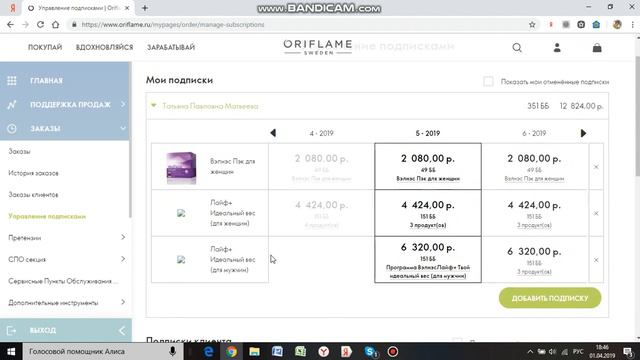Collapse the Заказы sidebar section
Viewport: 640px width, 360px height.
(123, 128)
